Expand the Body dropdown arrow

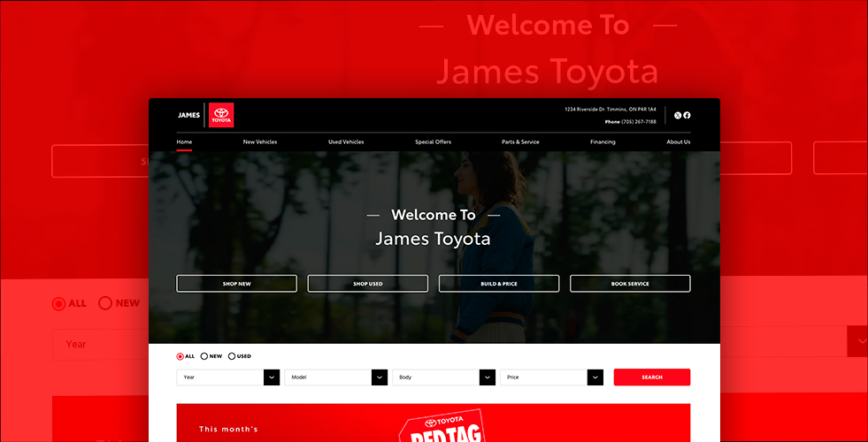coord(488,377)
